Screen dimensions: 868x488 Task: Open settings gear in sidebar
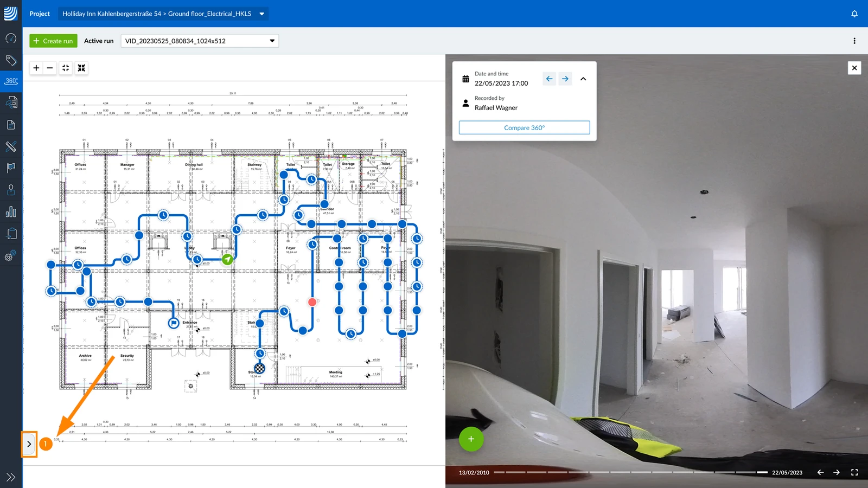tap(11, 256)
